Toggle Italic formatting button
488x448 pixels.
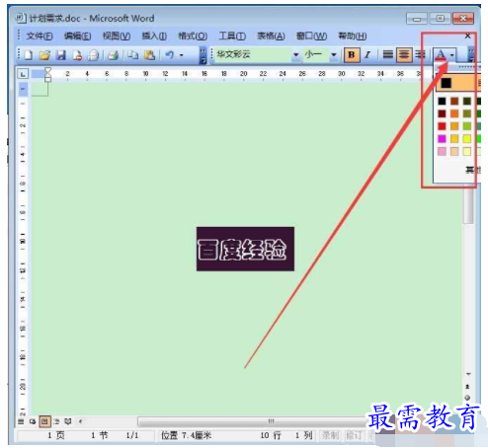pyautogui.click(x=367, y=55)
